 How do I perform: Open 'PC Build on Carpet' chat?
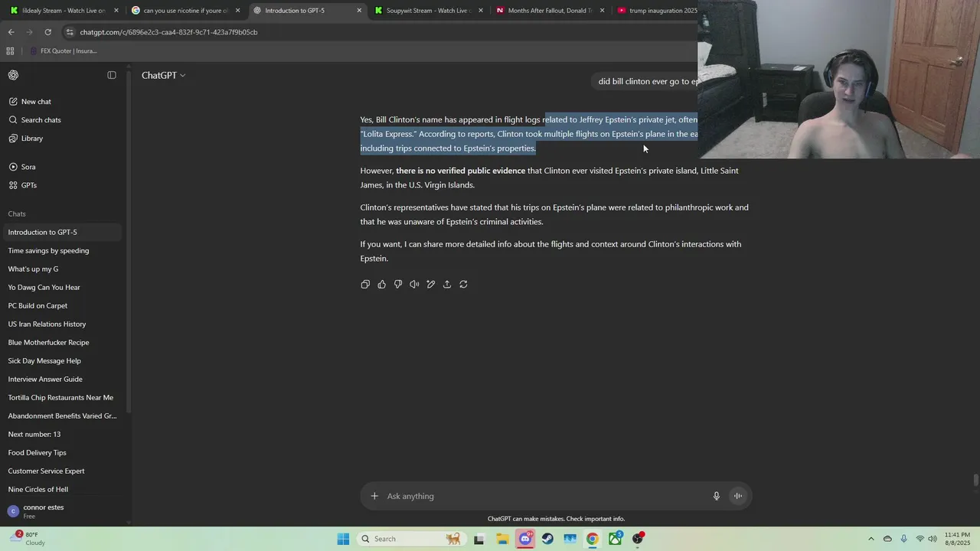63,305
